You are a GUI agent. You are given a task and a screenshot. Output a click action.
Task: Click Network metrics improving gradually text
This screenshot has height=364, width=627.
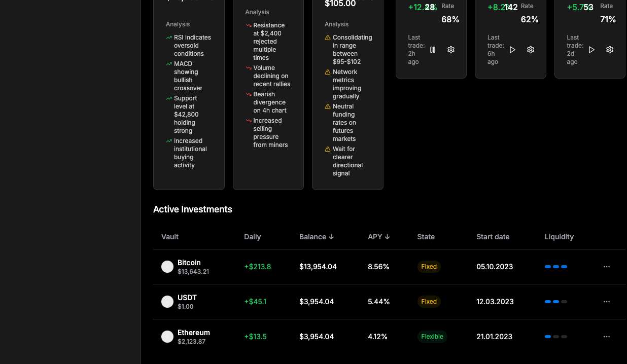tap(347, 84)
